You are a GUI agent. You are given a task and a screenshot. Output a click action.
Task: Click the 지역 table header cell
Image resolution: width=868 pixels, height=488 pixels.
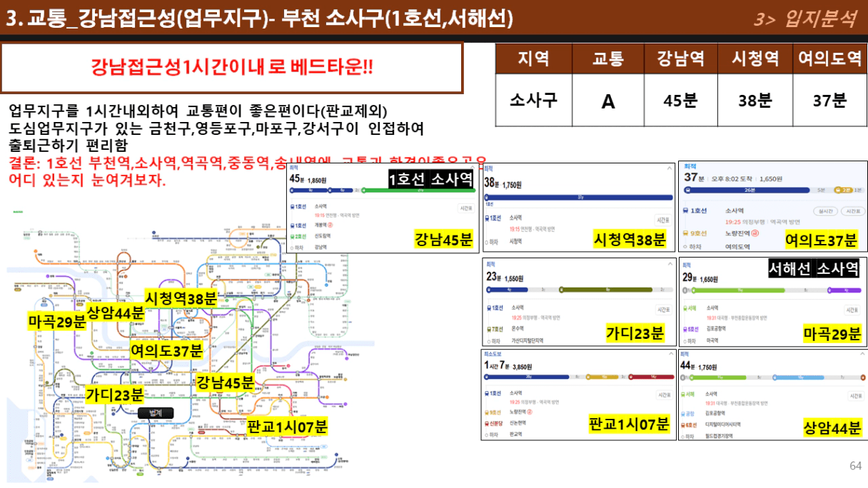534,58
